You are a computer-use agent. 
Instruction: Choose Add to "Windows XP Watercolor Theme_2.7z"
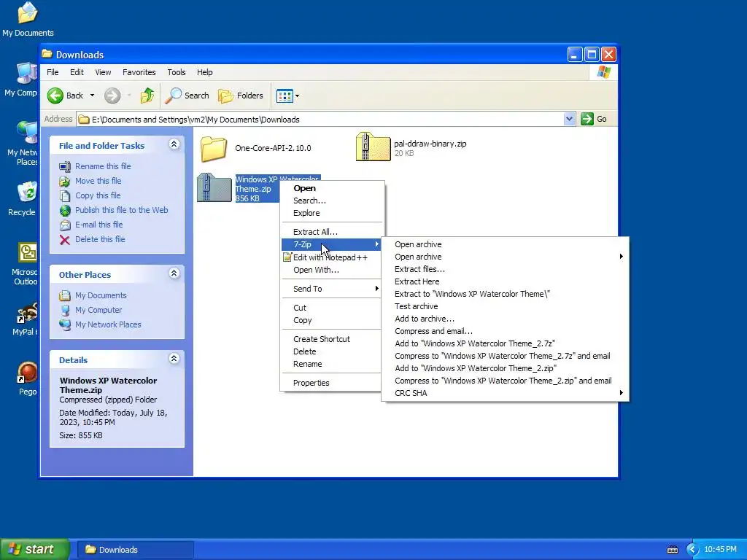pyautogui.click(x=505, y=343)
